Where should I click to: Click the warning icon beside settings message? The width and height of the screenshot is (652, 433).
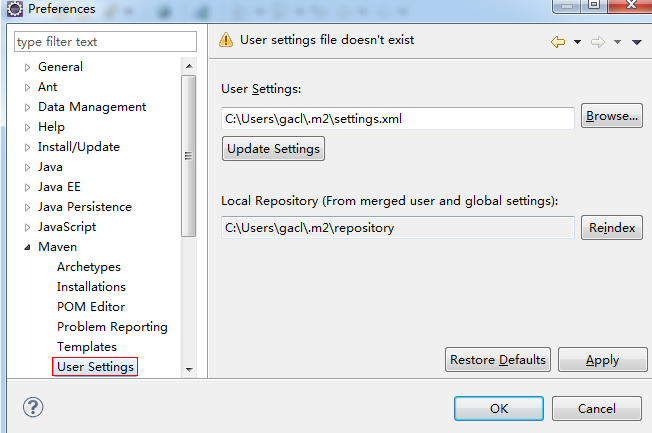[226, 40]
